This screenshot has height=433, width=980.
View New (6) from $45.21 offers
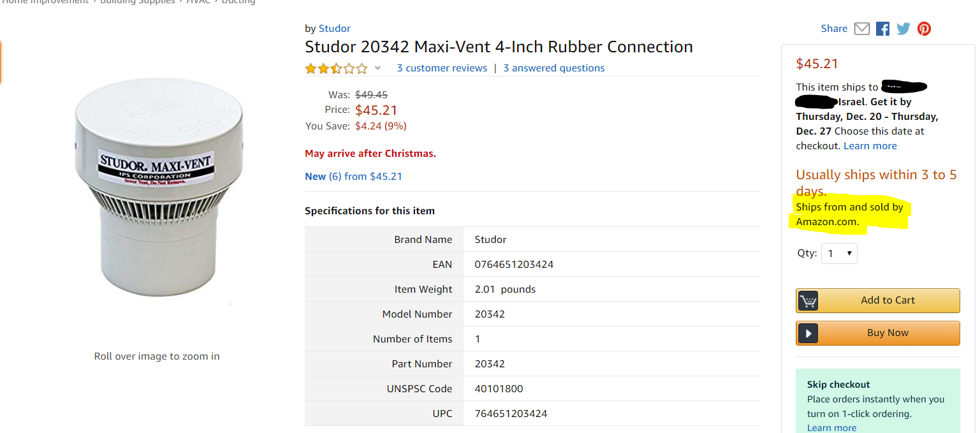coord(353,177)
